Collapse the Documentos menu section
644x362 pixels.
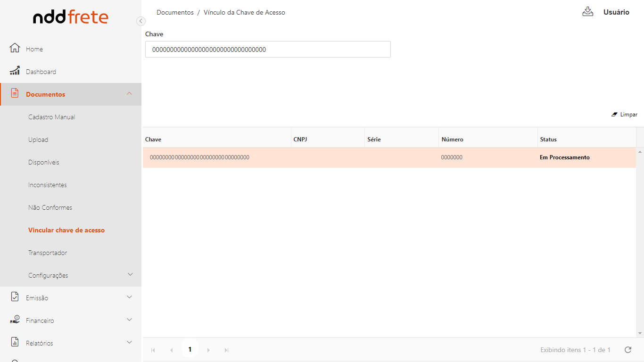130,94
